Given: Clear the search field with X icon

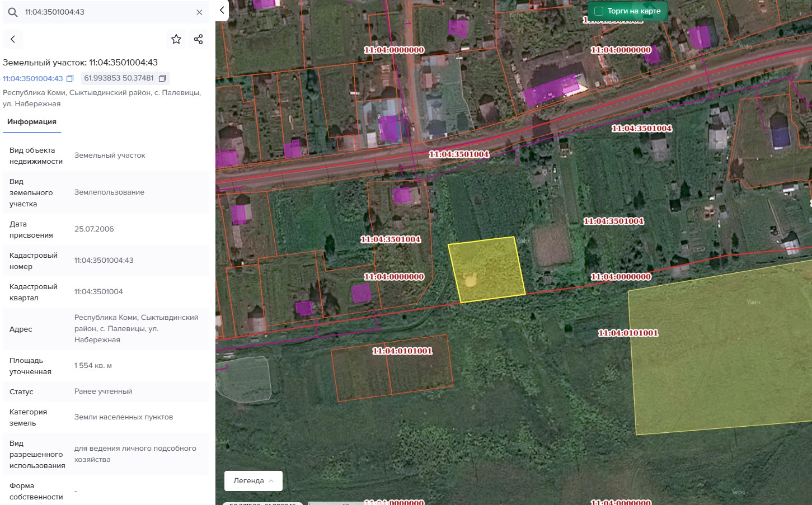Looking at the screenshot, I should click(199, 12).
